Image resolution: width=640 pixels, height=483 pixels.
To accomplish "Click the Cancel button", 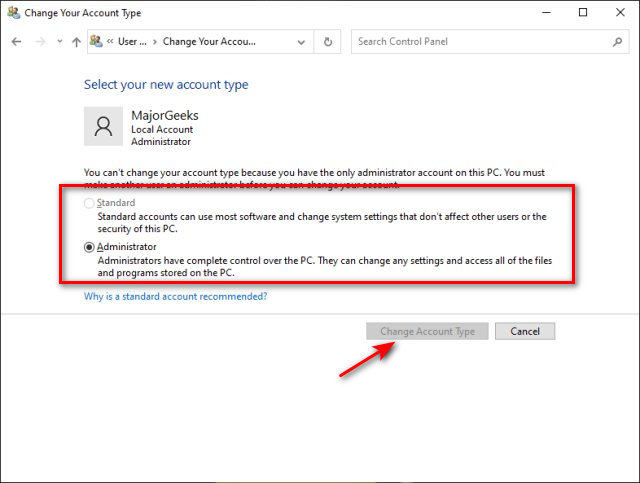I will click(x=525, y=331).
